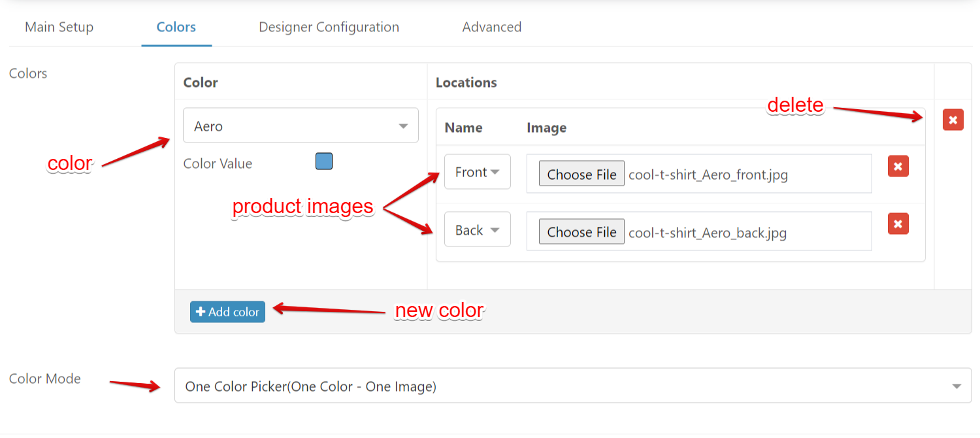Switch to the Main Setup tab
The image size is (980, 438).
tap(59, 27)
